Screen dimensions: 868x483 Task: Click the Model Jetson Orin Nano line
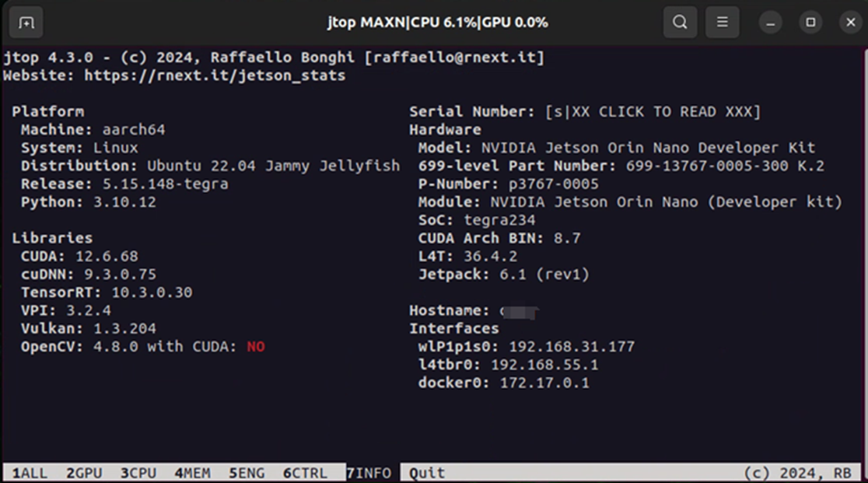click(x=617, y=149)
